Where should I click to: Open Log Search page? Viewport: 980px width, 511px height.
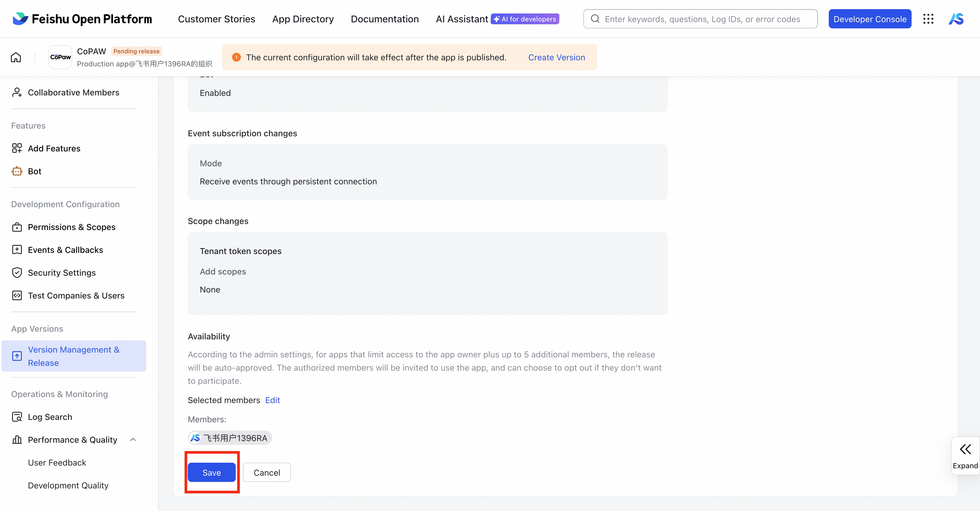[x=50, y=417]
